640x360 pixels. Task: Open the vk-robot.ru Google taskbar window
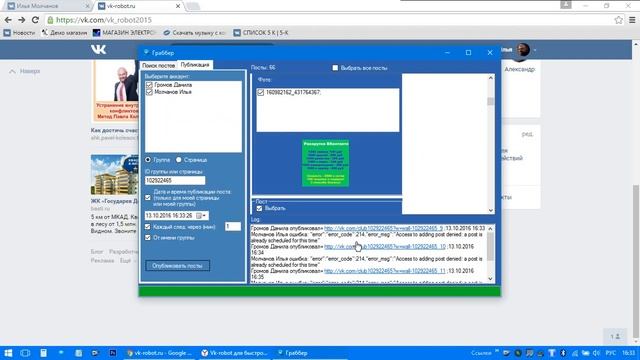[x=159, y=353]
